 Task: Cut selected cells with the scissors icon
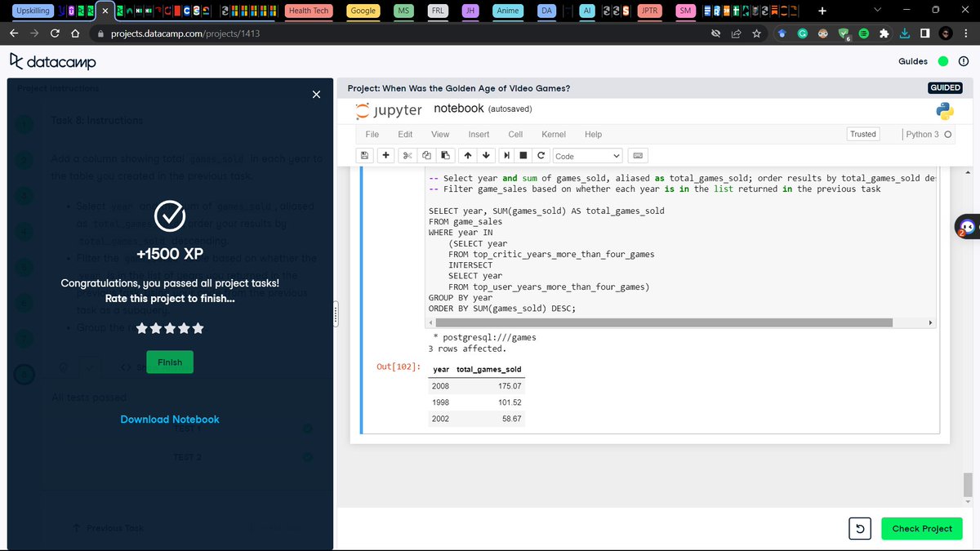point(407,155)
